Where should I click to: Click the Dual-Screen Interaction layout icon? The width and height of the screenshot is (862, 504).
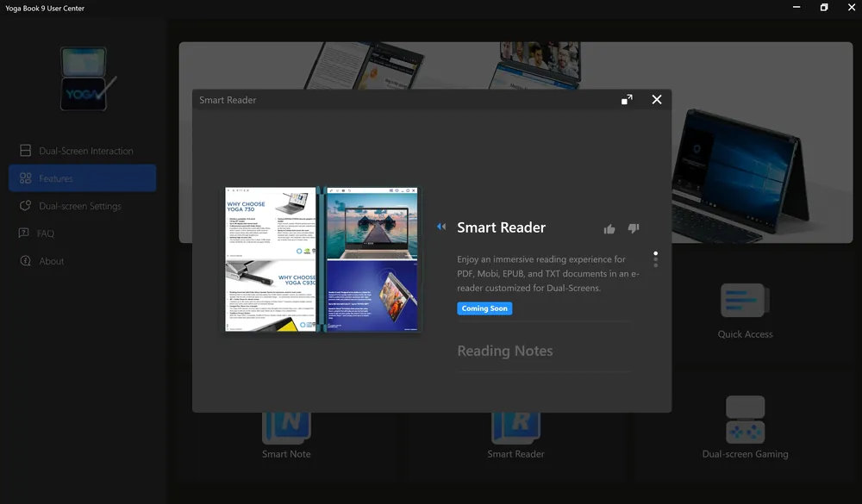(25, 151)
